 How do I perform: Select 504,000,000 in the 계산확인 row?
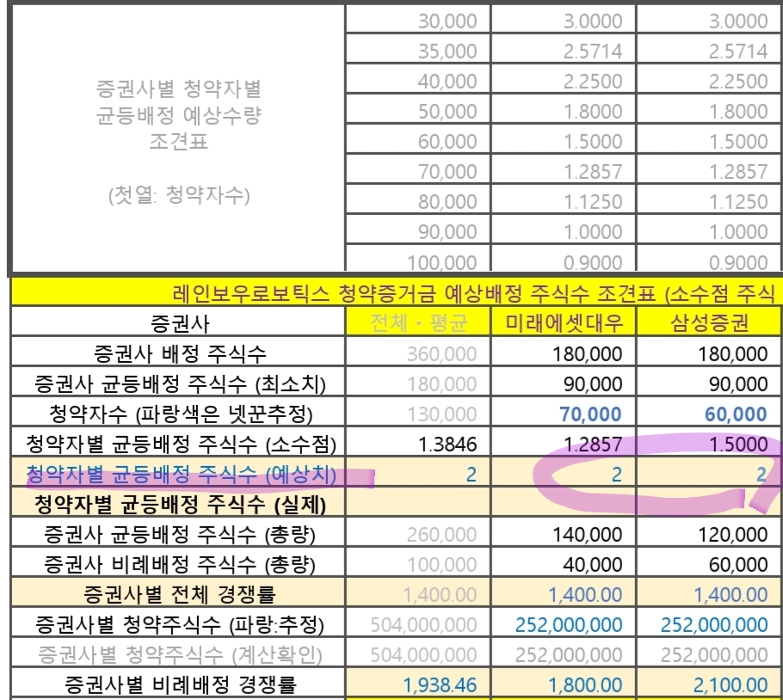click(417, 653)
